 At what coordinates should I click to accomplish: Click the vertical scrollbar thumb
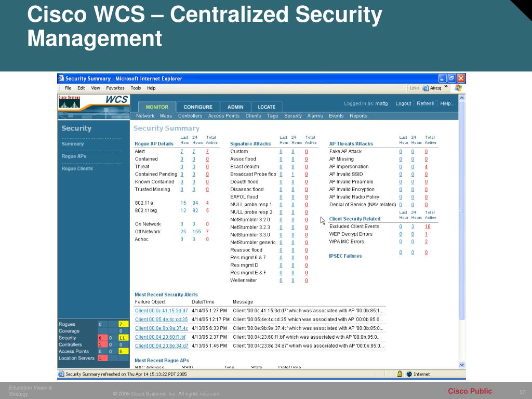click(x=462, y=210)
